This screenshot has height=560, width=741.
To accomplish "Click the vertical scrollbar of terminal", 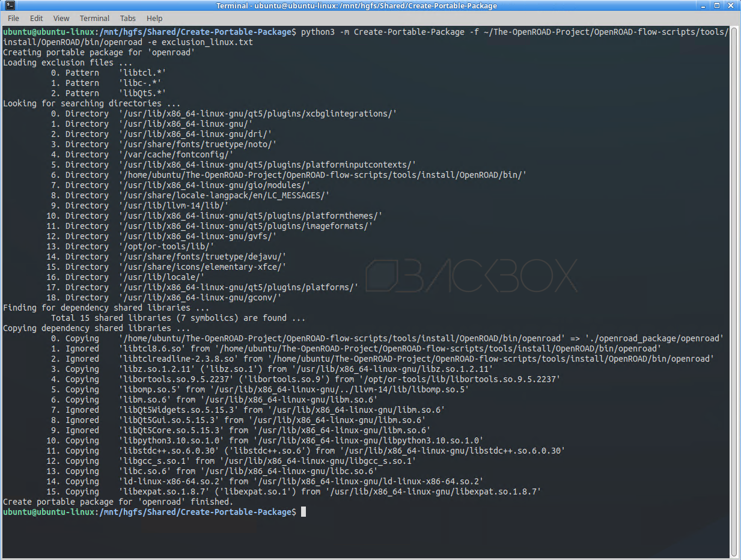I will (734, 291).
